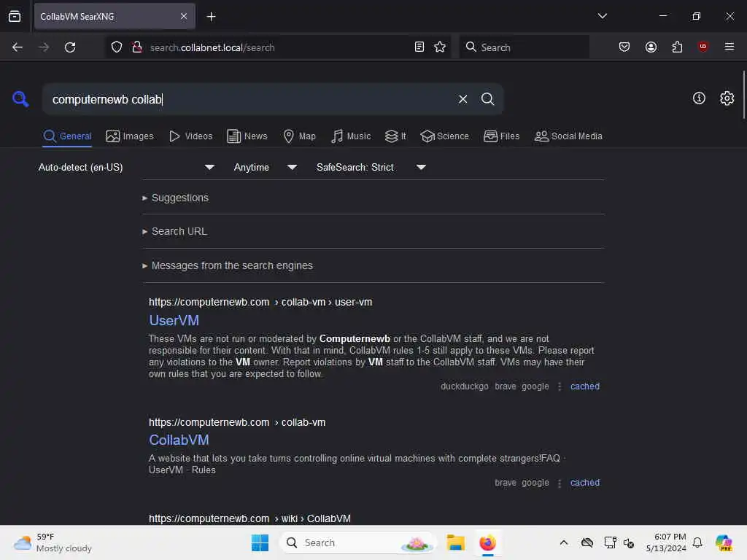Expand the Search URL section
Viewport: 747px width, 560px height.
click(174, 231)
